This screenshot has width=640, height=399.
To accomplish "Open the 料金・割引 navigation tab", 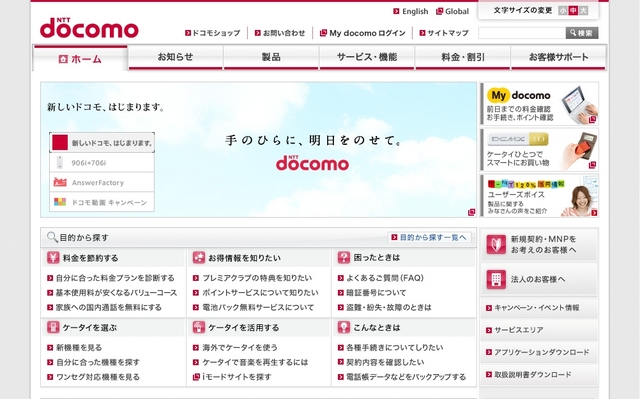I will (463, 57).
